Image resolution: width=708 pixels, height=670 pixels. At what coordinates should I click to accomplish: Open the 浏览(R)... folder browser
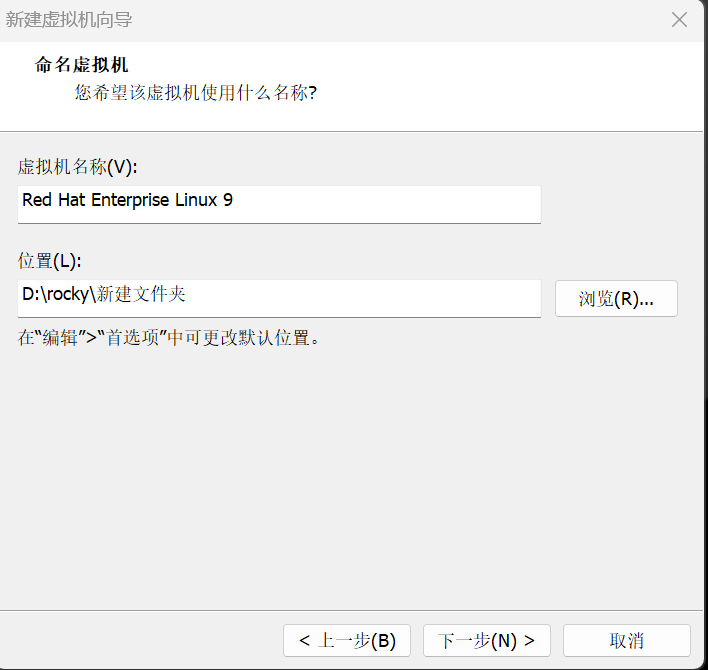[x=616, y=298]
